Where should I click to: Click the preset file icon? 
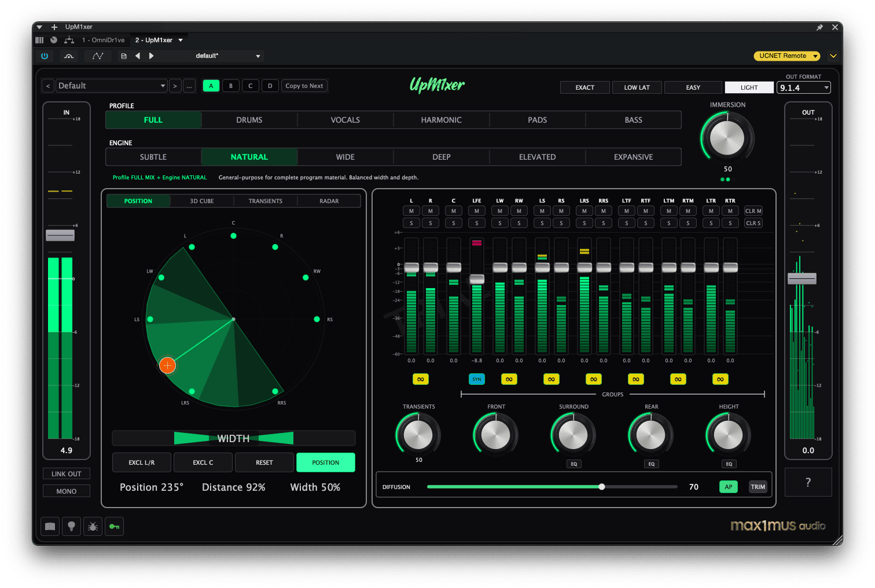(x=123, y=56)
